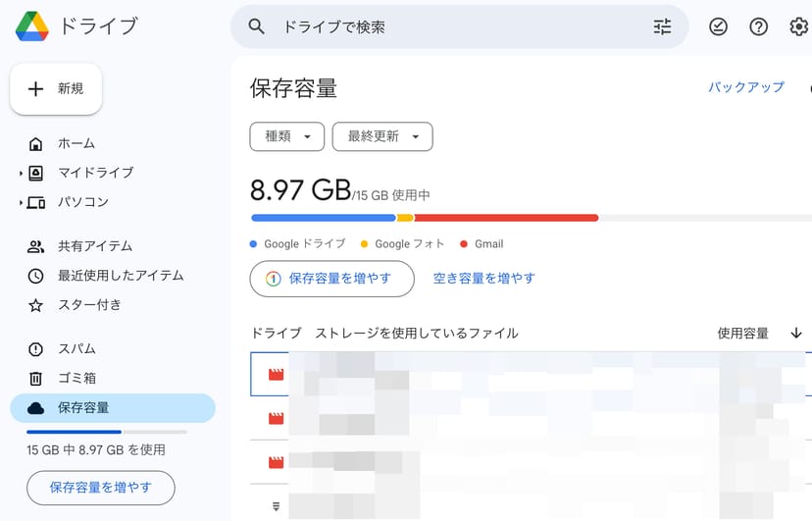Go to ホーム in sidebar

[x=76, y=143]
